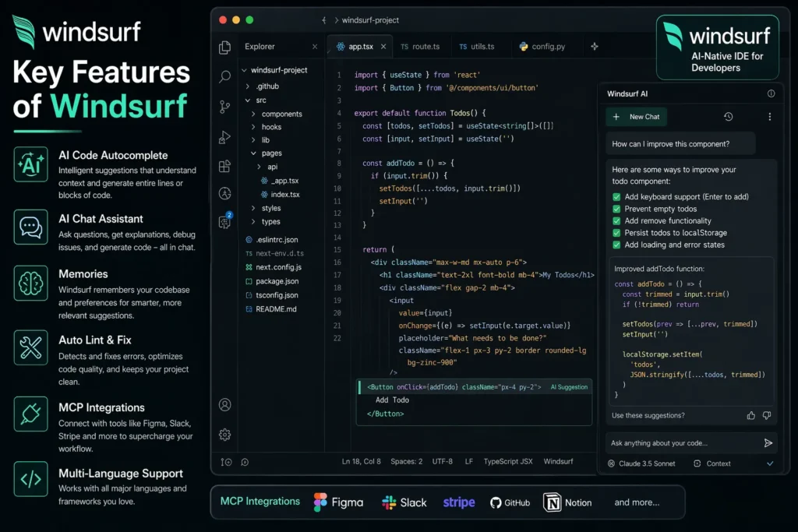Click UTF-8 encoding in status bar
Screen dimensions: 798x532
tap(443, 461)
